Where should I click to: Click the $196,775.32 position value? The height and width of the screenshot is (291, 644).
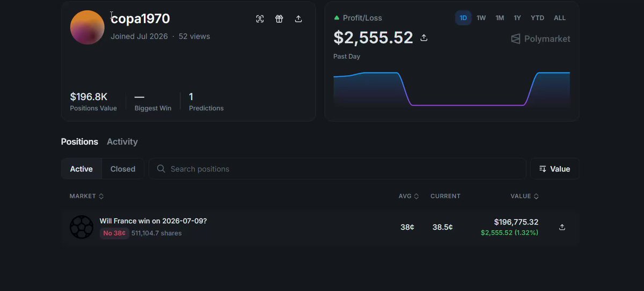(516, 222)
